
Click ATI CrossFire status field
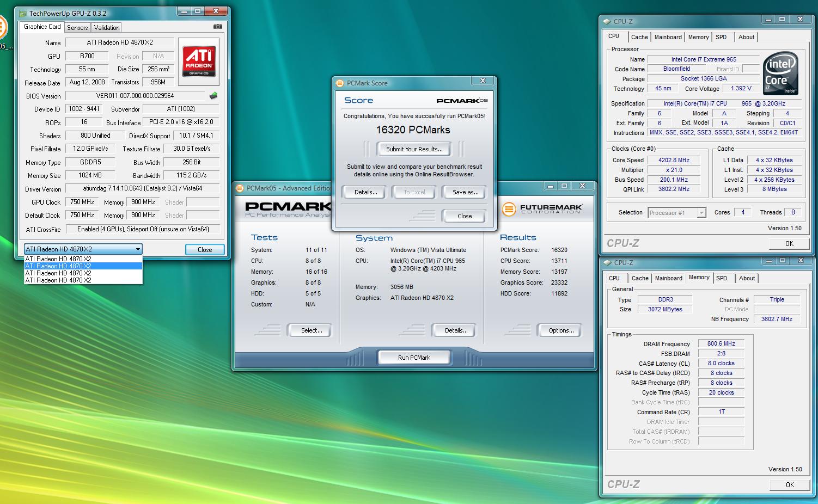tap(142, 229)
